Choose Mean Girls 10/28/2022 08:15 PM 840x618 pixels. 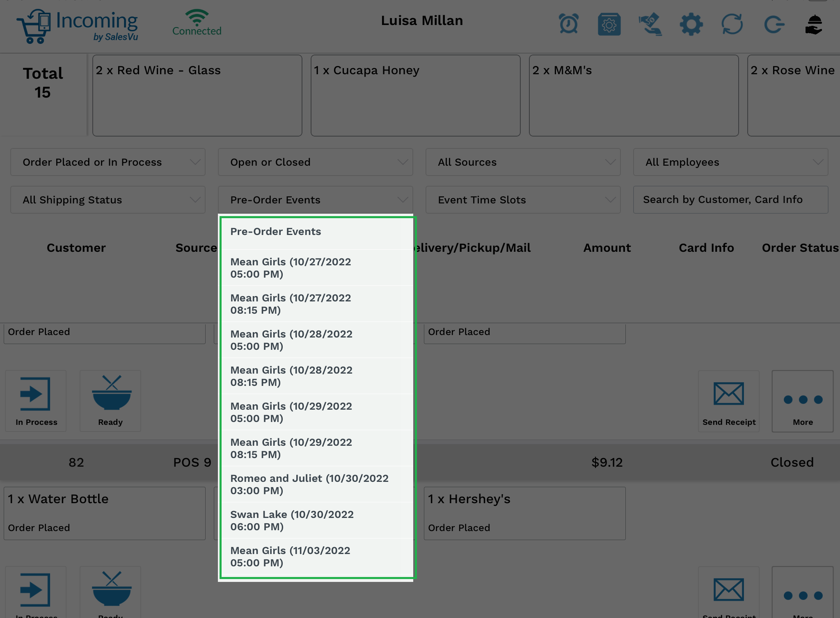317,376
